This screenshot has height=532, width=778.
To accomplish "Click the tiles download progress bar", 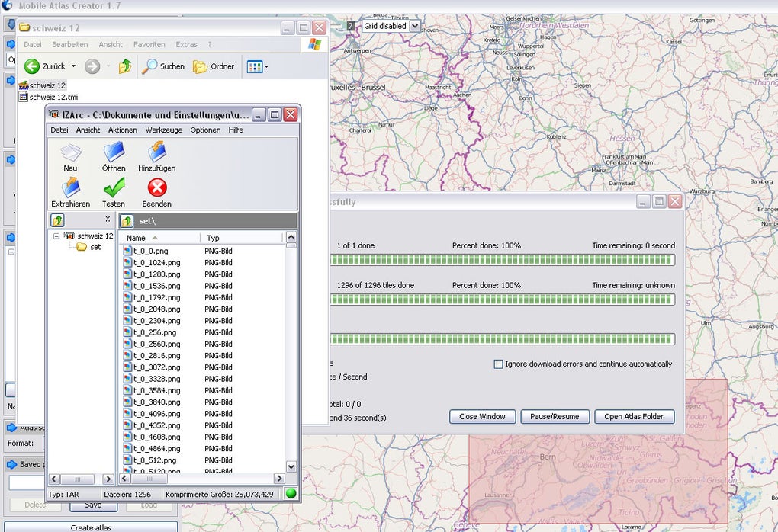I will (x=503, y=300).
